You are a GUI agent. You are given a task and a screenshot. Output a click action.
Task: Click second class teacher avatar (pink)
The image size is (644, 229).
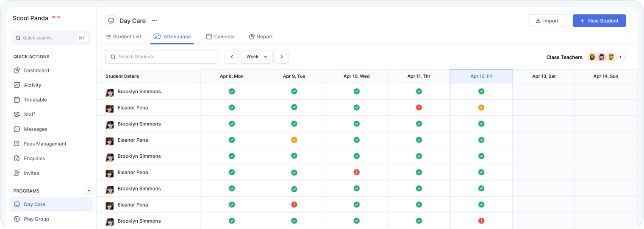click(602, 57)
